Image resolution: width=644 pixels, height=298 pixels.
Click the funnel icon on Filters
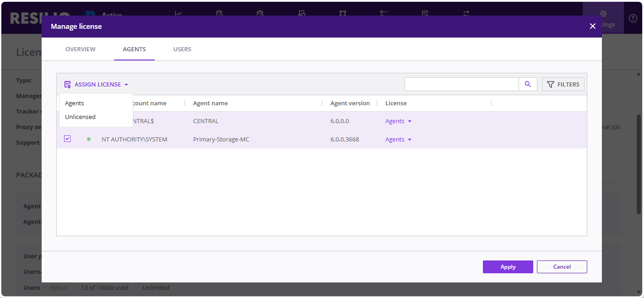[x=551, y=84]
